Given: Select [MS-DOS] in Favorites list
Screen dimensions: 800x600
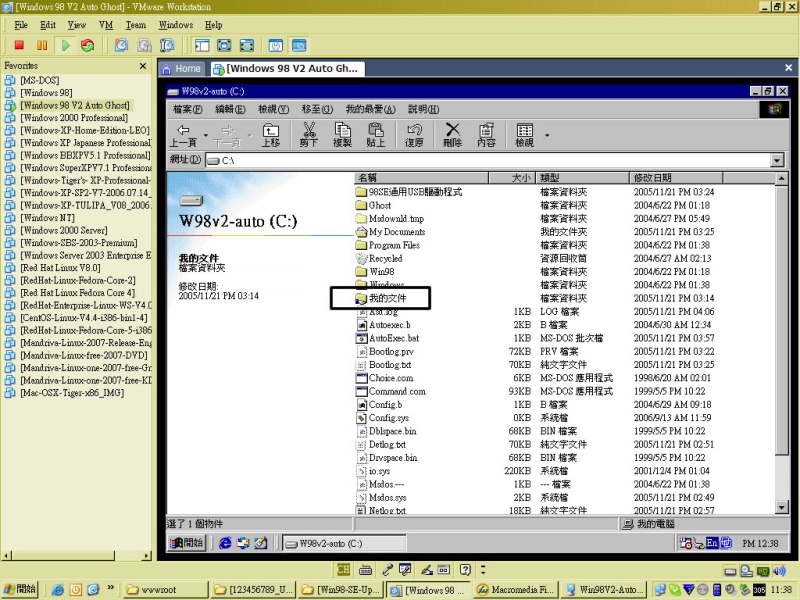Looking at the screenshot, I should click(x=39, y=80).
